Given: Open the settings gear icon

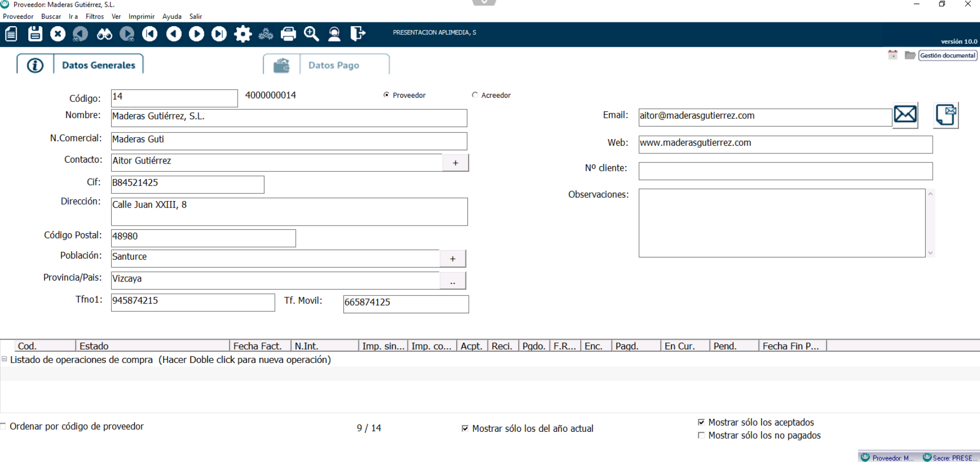Looking at the screenshot, I should click(242, 34).
